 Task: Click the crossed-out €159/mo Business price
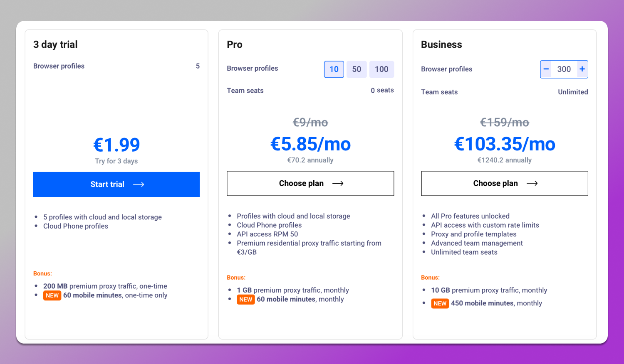coord(504,122)
